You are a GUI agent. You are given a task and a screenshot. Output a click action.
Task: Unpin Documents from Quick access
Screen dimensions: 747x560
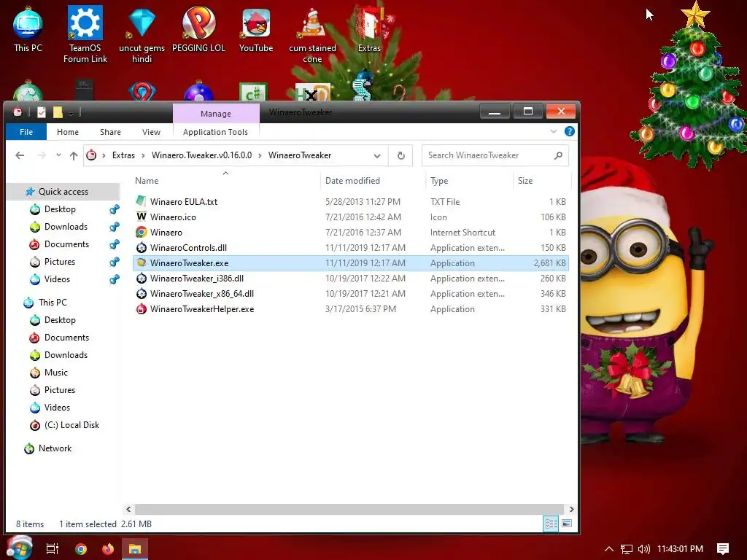tap(115, 244)
